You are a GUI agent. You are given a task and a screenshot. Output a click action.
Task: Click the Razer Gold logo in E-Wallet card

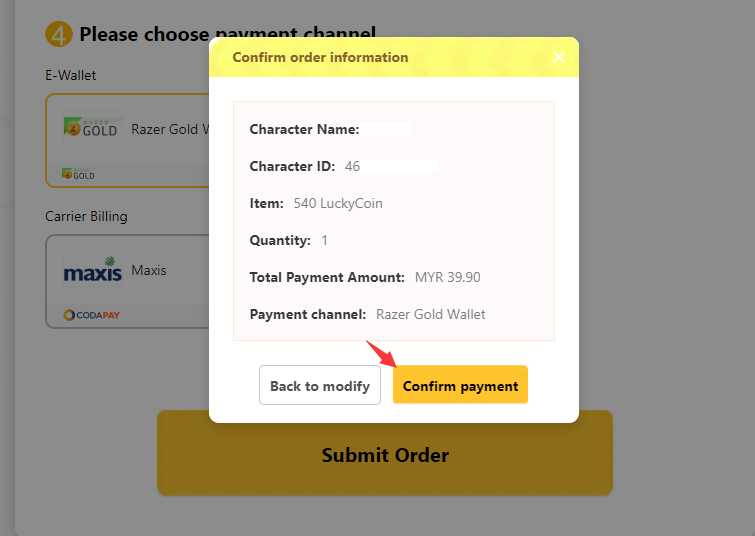[92, 129]
